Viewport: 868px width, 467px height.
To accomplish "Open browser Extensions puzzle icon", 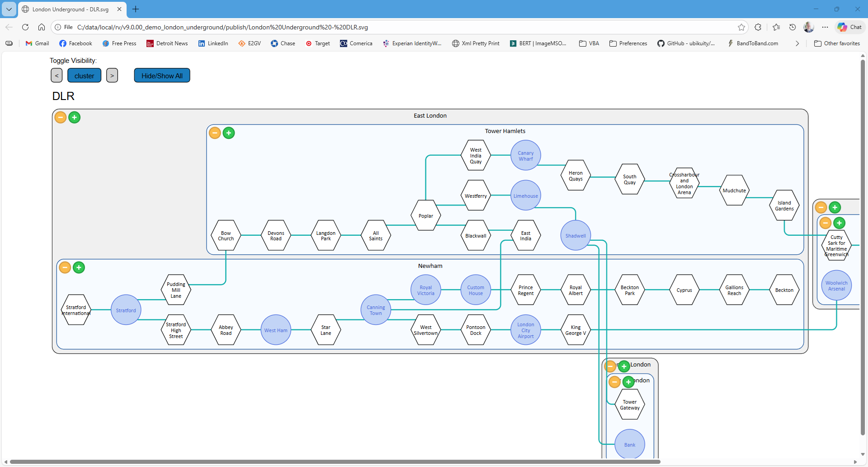I will pos(758,27).
